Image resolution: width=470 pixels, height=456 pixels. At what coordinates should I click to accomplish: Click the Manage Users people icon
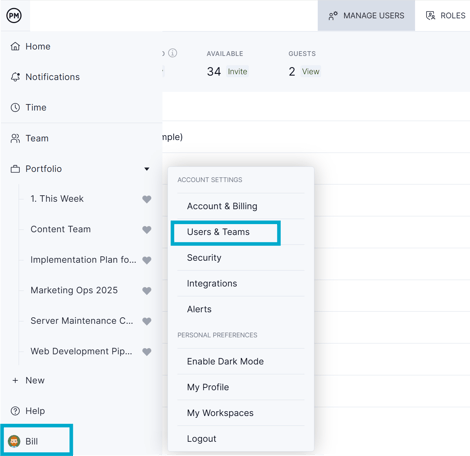point(333,16)
